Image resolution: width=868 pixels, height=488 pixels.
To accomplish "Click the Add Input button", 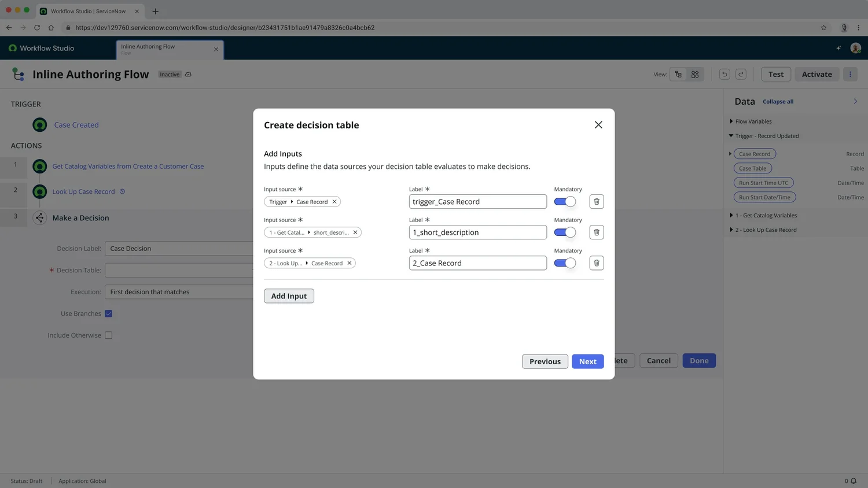I will 289,296.
